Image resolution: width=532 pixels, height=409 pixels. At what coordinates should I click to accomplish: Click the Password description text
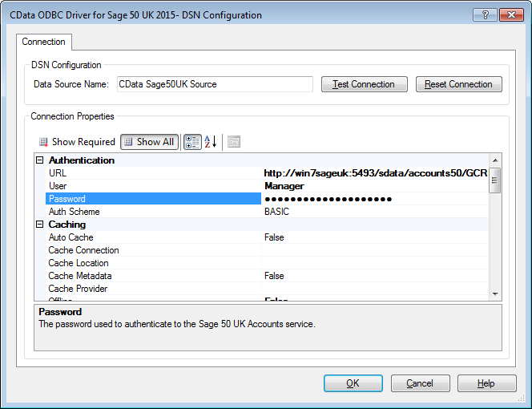pos(177,324)
